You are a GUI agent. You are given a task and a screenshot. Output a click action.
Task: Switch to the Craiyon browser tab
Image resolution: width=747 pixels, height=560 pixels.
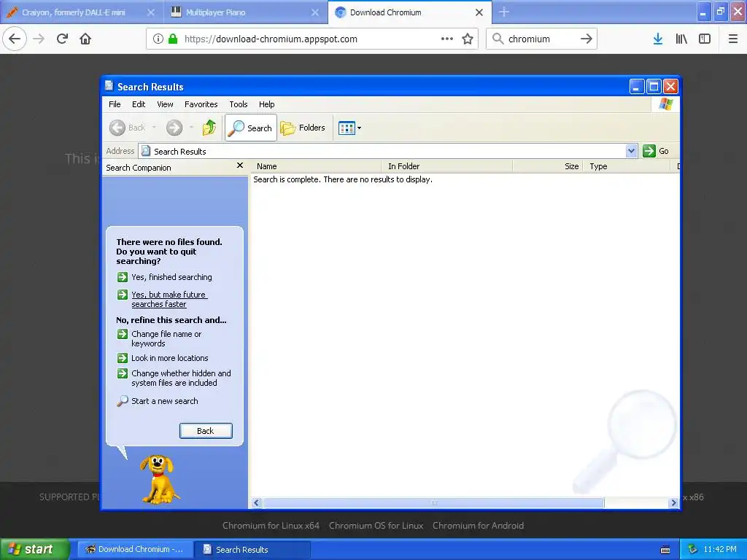tap(73, 12)
